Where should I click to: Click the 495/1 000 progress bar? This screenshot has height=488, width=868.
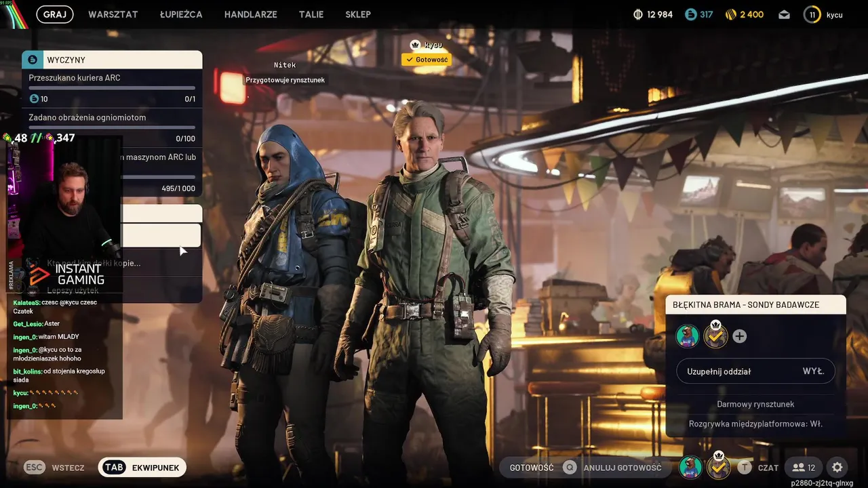click(159, 178)
